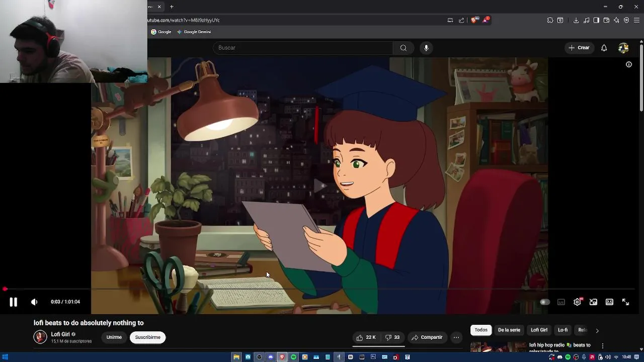Click the browser address bar URL
This screenshot has width=644, height=362.
point(184,20)
